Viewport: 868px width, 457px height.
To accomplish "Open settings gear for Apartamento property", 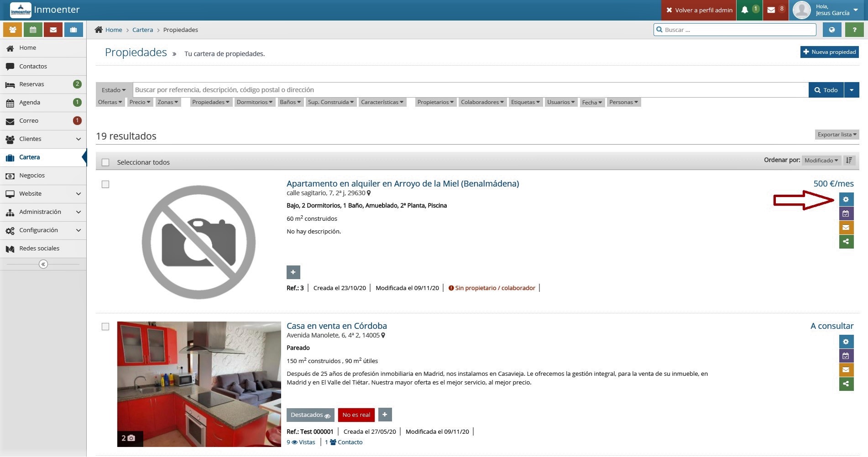I will [846, 199].
